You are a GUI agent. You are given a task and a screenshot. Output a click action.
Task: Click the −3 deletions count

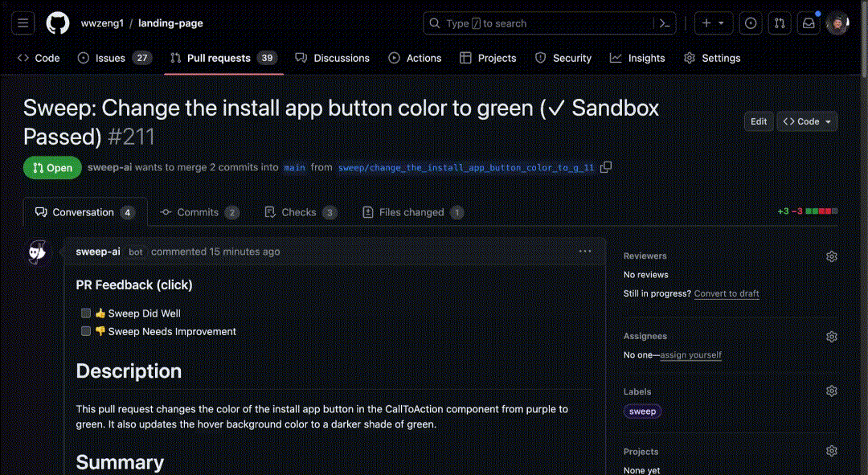tap(797, 211)
